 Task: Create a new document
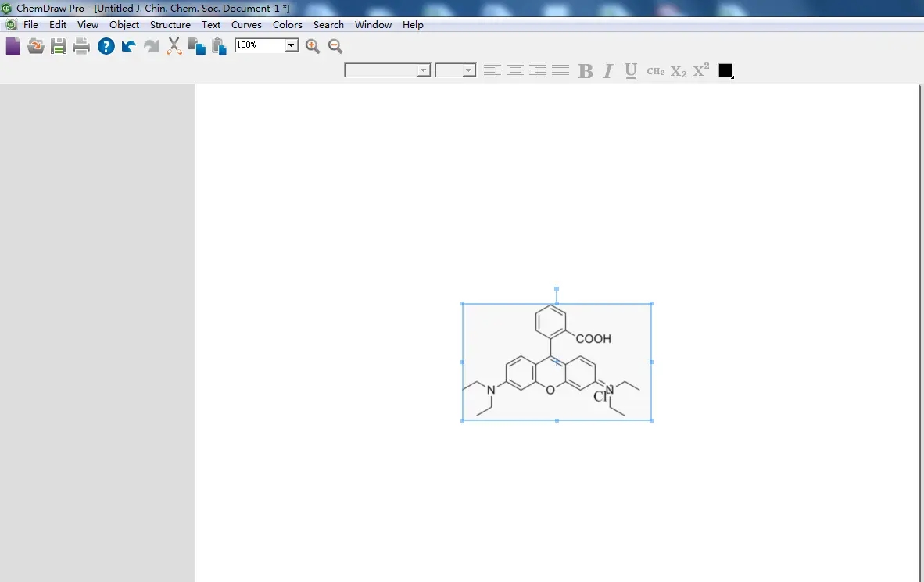click(x=13, y=45)
